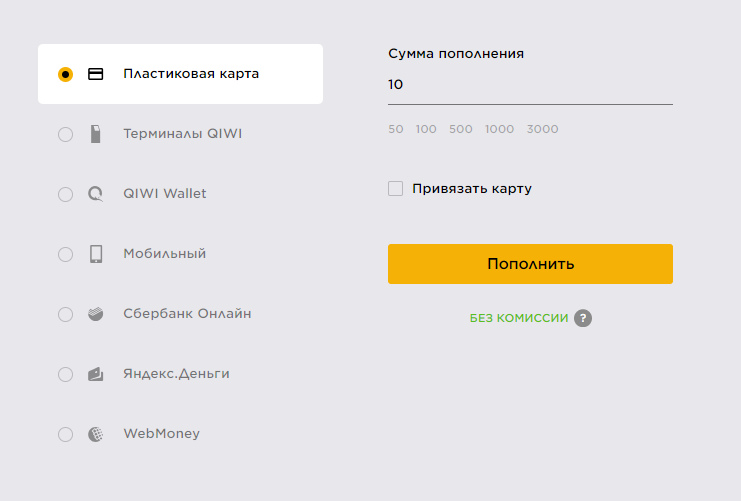The height and width of the screenshot is (501, 741).
Task: Click the QIWI terminal icon
Action: coord(95,134)
